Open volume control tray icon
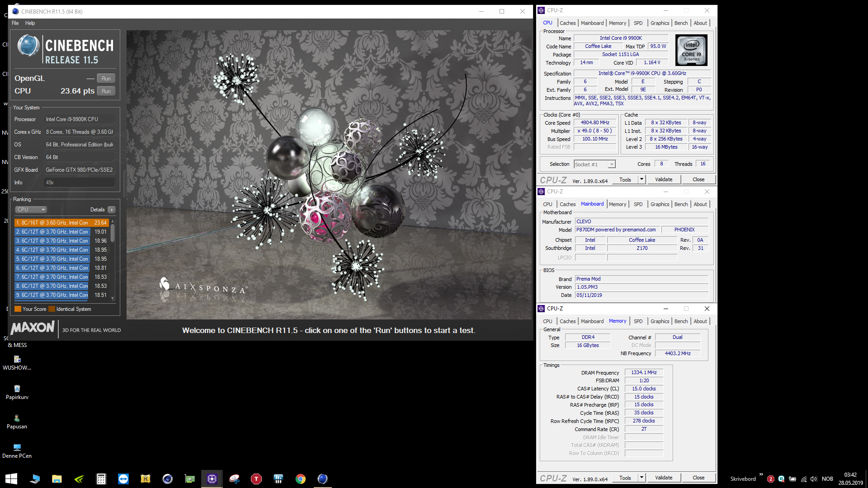Viewport: 868px width, 488px height. click(x=814, y=479)
